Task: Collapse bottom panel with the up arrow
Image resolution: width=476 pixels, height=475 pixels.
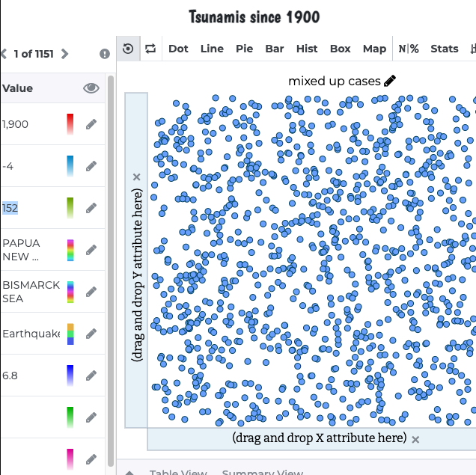Action: (x=129, y=472)
